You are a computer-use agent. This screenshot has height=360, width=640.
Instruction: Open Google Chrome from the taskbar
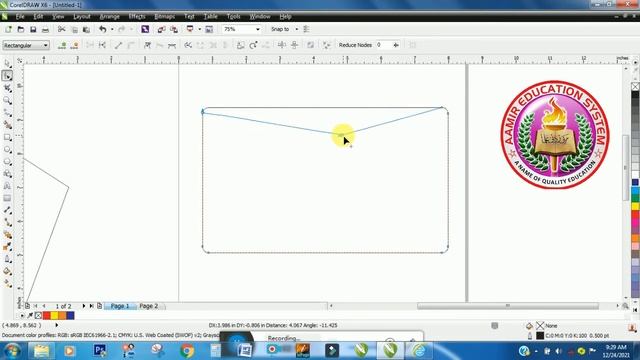(x=187, y=351)
